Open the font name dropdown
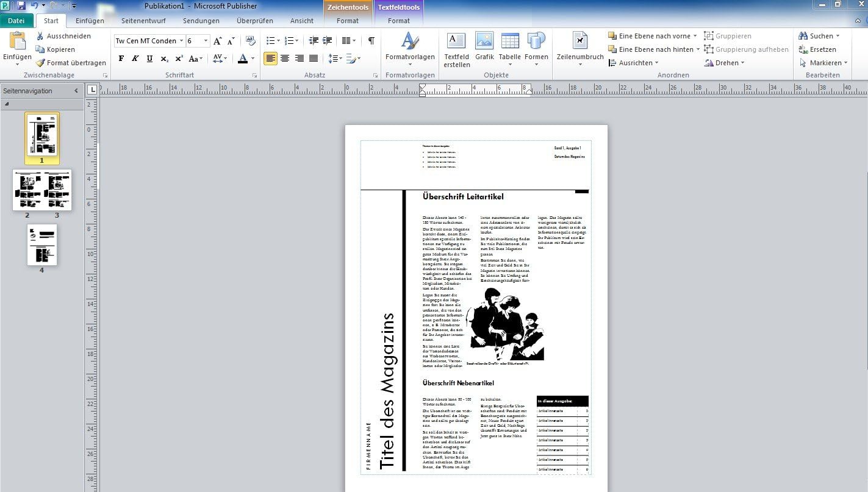 coord(181,41)
